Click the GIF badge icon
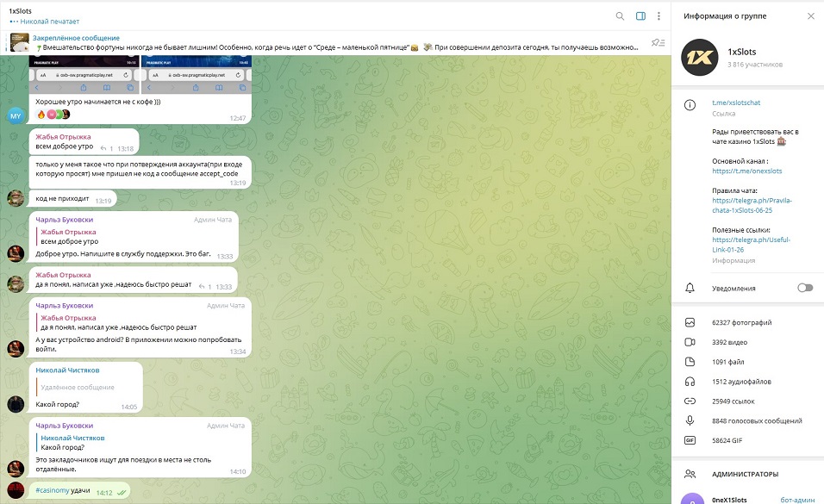This screenshot has height=504, width=824. [690, 440]
